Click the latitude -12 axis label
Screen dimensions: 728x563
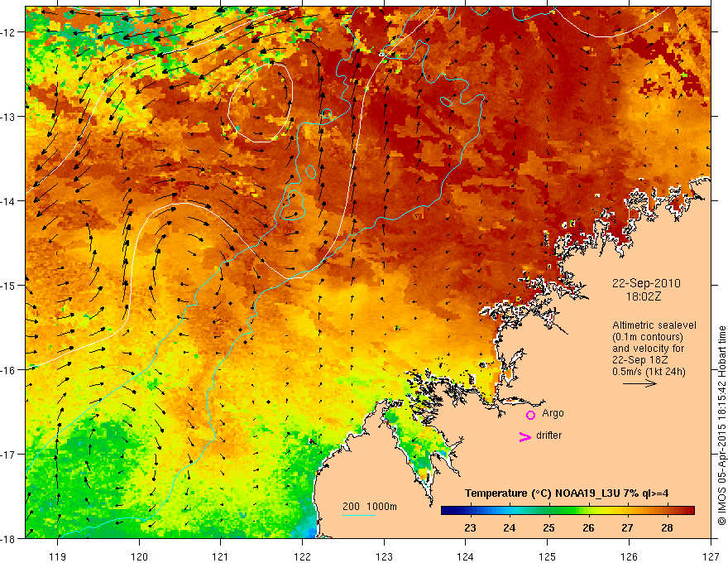pyautogui.click(x=8, y=32)
